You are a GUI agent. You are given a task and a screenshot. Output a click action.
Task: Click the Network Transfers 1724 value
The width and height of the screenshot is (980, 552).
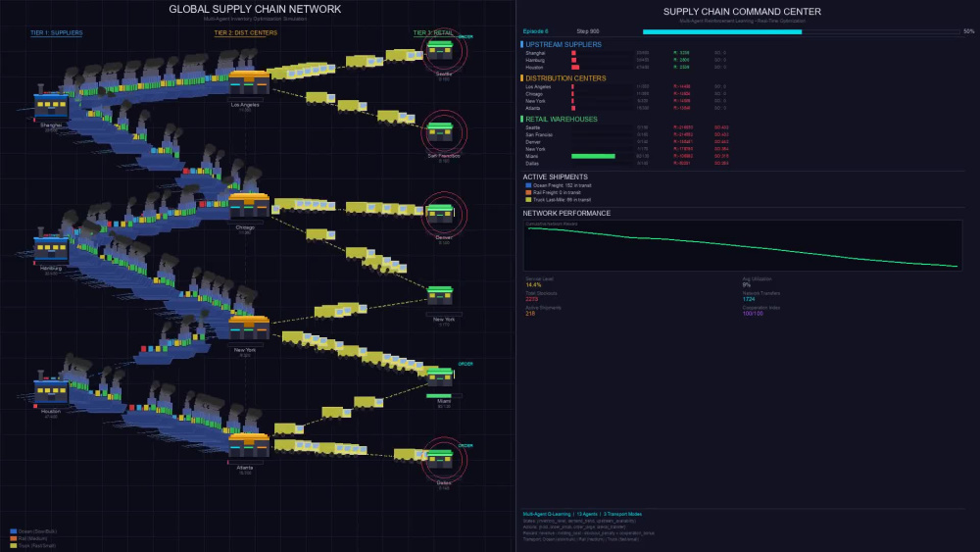click(x=749, y=299)
